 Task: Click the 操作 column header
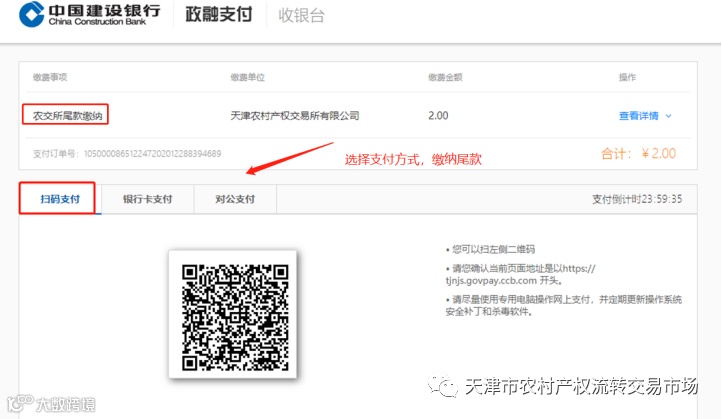click(627, 77)
